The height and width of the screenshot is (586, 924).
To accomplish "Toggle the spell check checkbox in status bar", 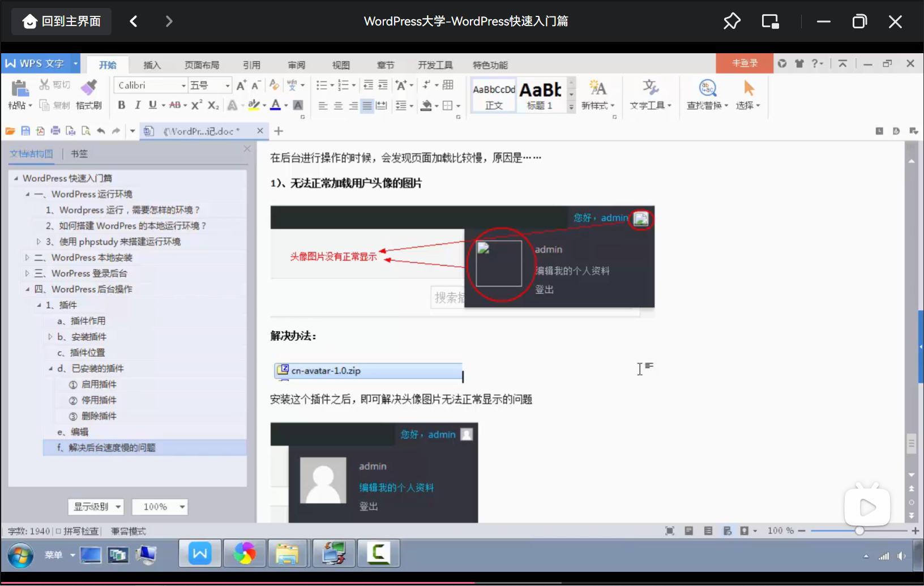I will (58, 531).
